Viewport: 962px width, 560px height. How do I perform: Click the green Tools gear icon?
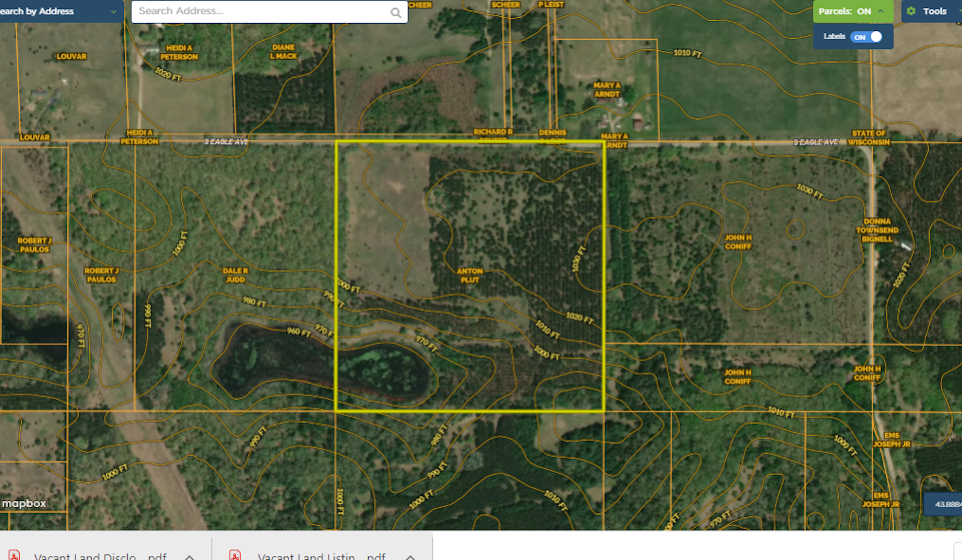click(911, 11)
